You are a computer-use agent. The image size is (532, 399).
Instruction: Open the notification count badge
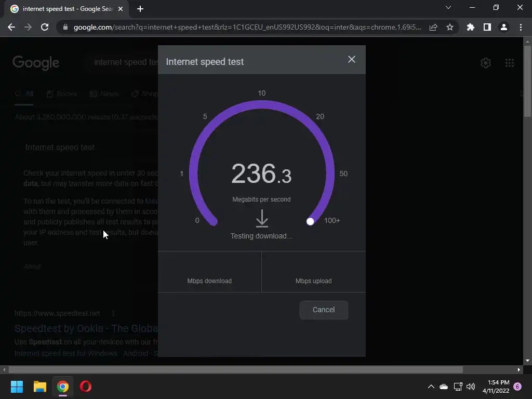517,387
